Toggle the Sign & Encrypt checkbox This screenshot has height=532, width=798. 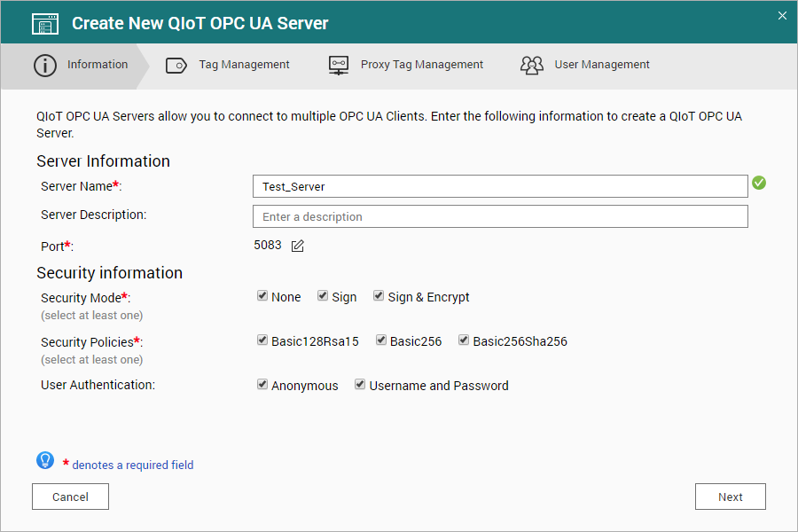378,296
